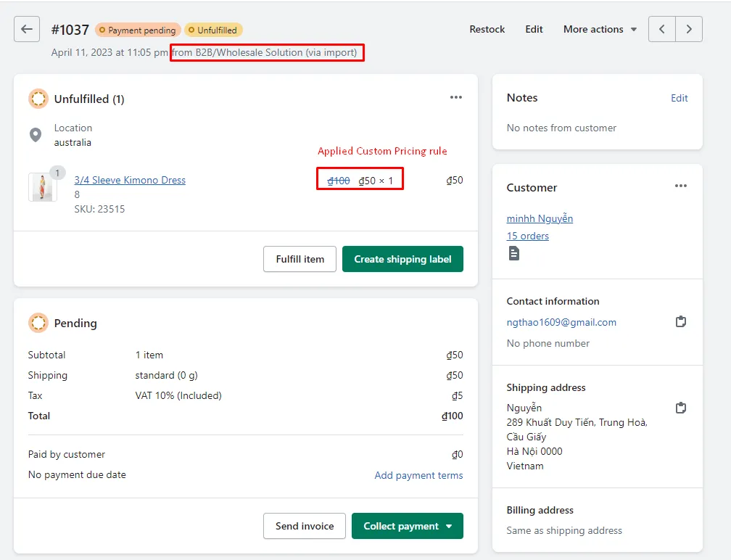
Task: Click the April 11, 2023 order date
Action: tap(110, 52)
